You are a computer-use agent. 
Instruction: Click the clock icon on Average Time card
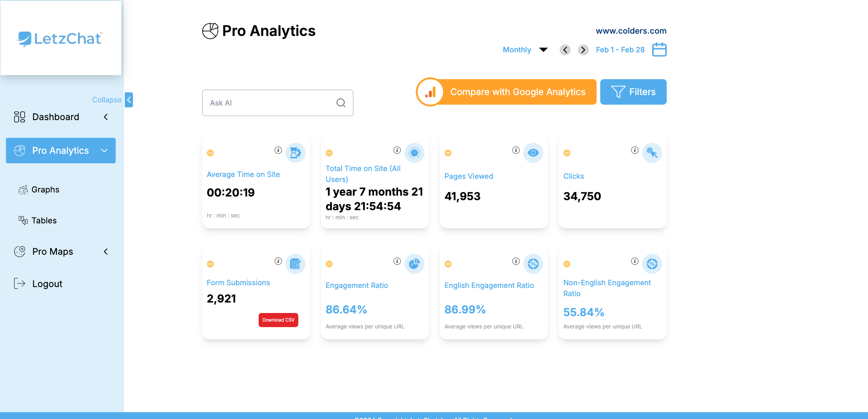(x=296, y=153)
